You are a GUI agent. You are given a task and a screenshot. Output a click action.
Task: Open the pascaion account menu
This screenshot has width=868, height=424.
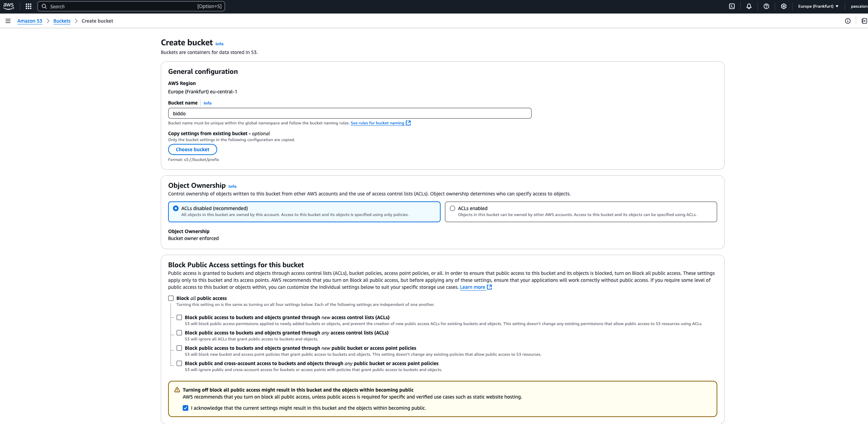pos(859,6)
